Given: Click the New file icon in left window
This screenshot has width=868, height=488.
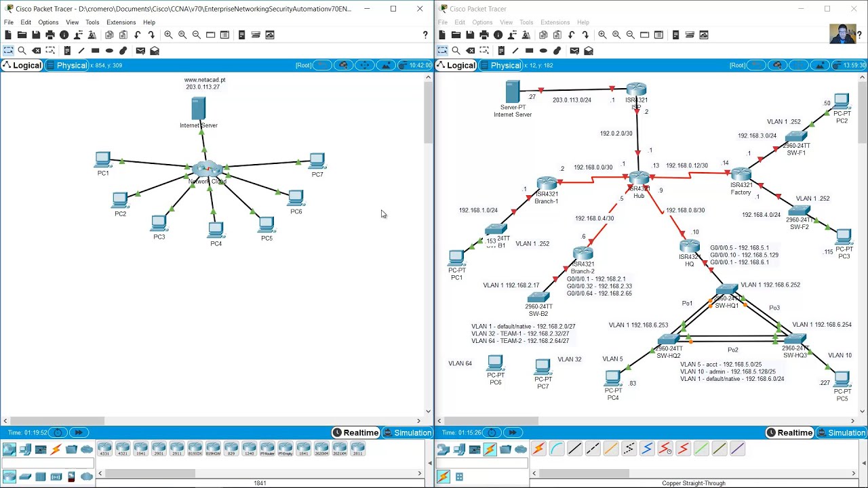Looking at the screenshot, I should pos(8,35).
